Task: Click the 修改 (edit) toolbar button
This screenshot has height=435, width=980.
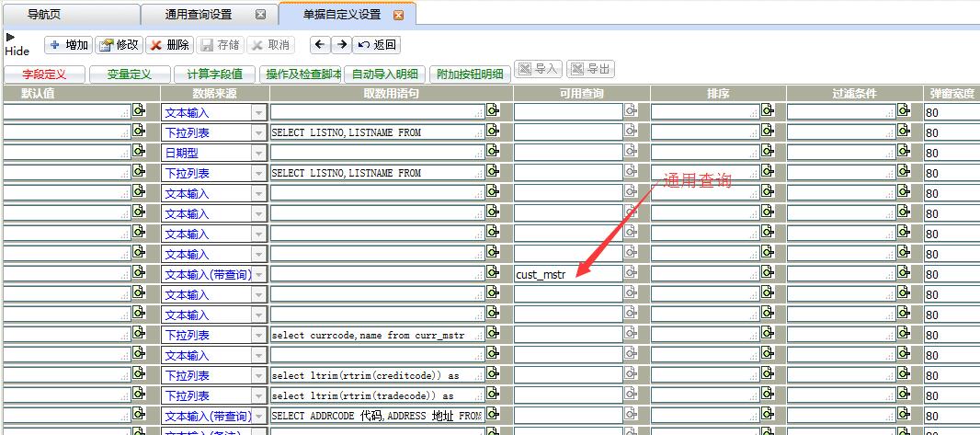Action: (x=120, y=45)
